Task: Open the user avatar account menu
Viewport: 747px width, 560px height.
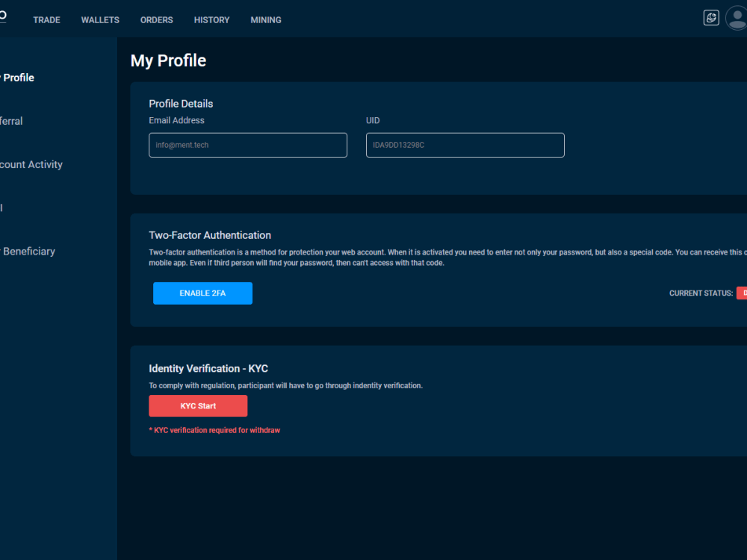Action: click(x=737, y=18)
